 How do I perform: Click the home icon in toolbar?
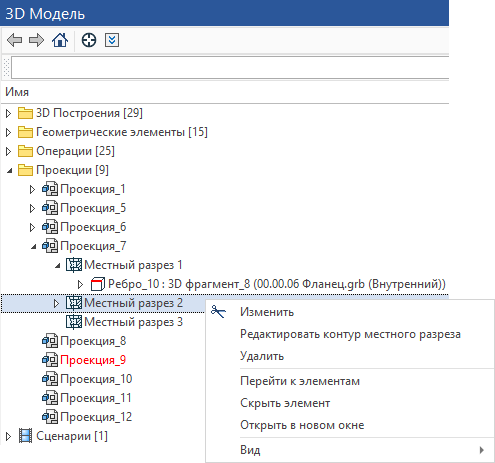pyautogui.click(x=60, y=40)
